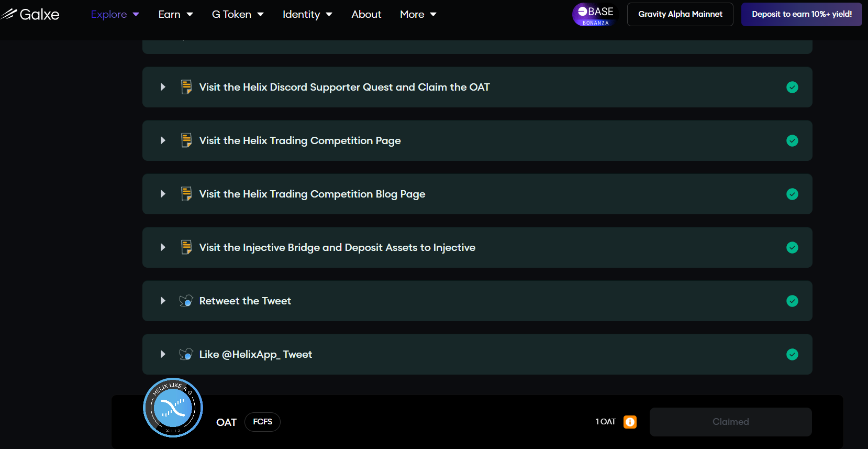Click the 'Like @HelixApp_ Tweet' title text
The height and width of the screenshot is (449, 868).
tap(255, 354)
